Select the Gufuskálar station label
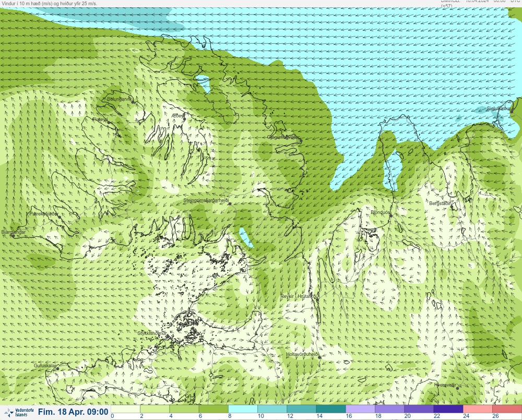The width and height of the screenshot is (522, 420). pyautogui.click(x=45, y=365)
